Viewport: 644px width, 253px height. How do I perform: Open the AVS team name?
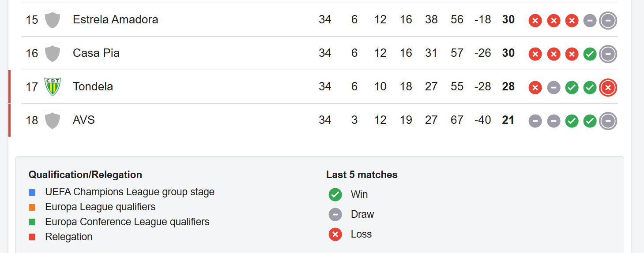pos(84,120)
